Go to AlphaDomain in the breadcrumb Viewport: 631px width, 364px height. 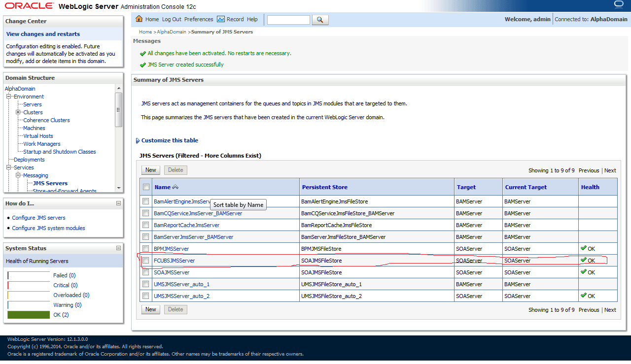pyautogui.click(x=172, y=32)
